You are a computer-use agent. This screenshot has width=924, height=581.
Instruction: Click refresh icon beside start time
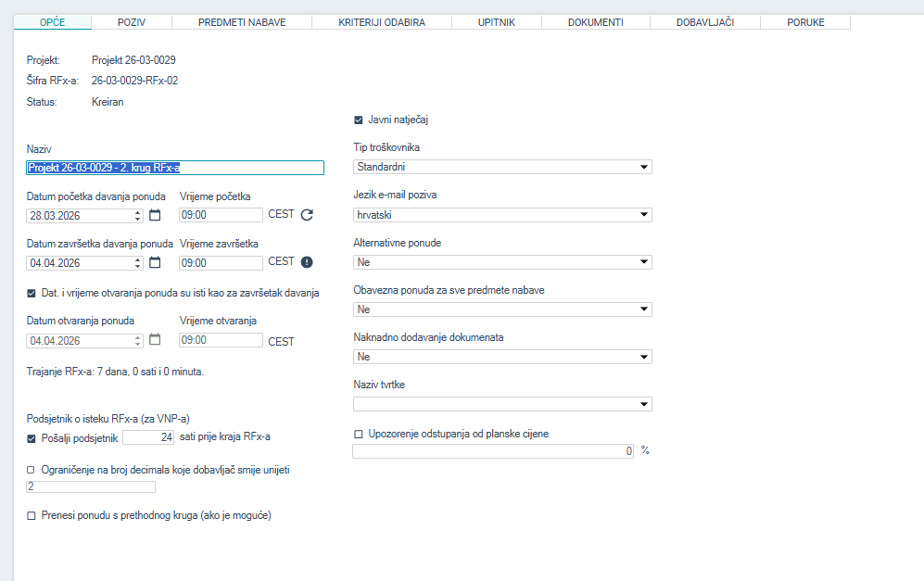(x=308, y=215)
